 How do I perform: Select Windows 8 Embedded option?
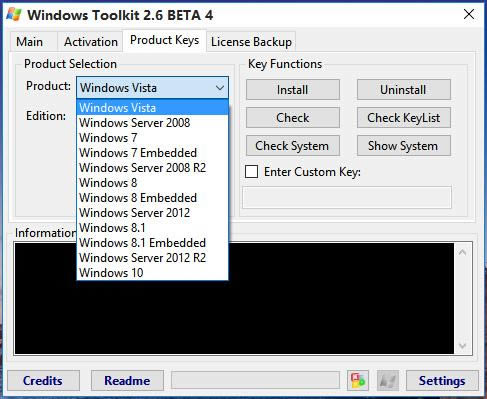(x=153, y=198)
